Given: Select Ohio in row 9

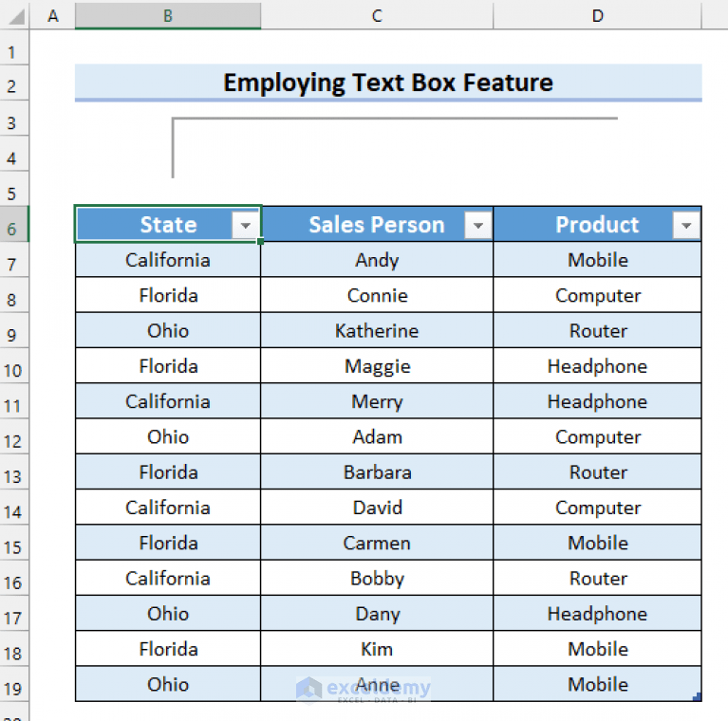Looking at the screenshot, I should [x=168, y=331].
